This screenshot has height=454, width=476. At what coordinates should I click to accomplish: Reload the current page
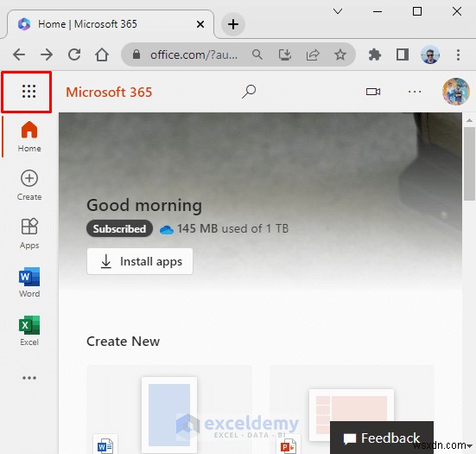click(74, 54)
